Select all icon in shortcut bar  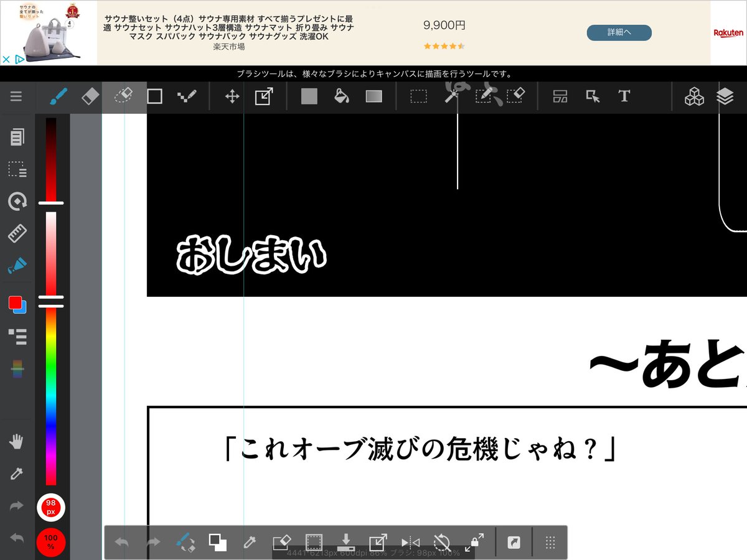tap(314, 543)
